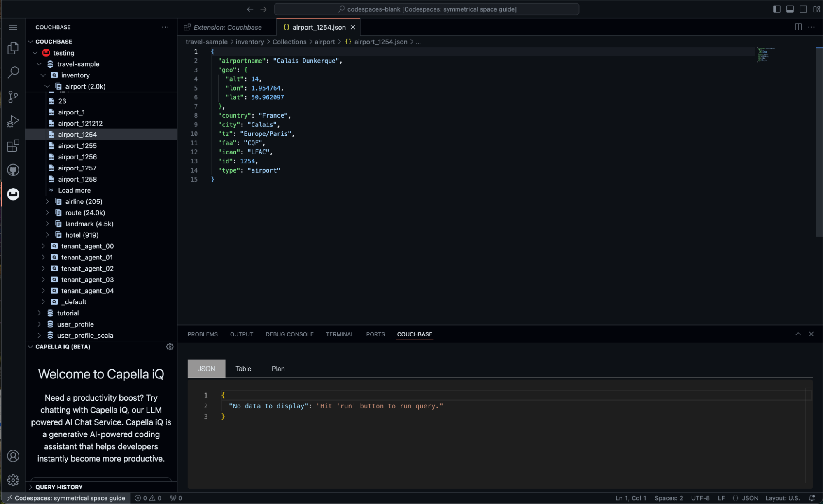Open the Run and Debug view icon

click(13, 121)
